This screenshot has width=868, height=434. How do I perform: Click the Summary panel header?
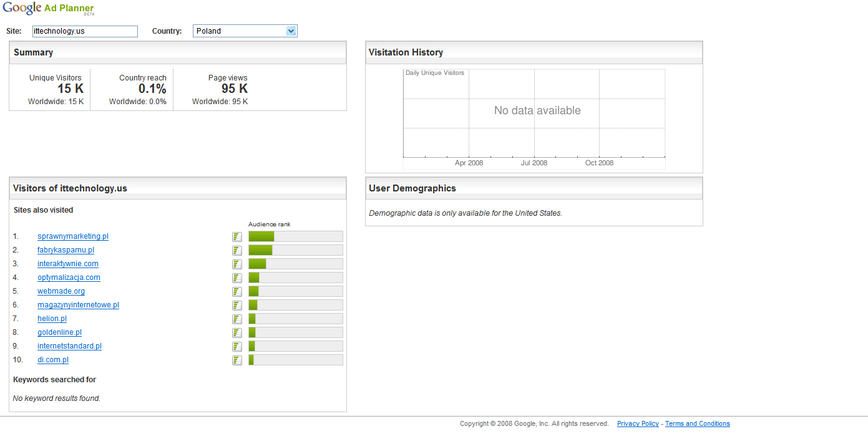tap(178, 52)
